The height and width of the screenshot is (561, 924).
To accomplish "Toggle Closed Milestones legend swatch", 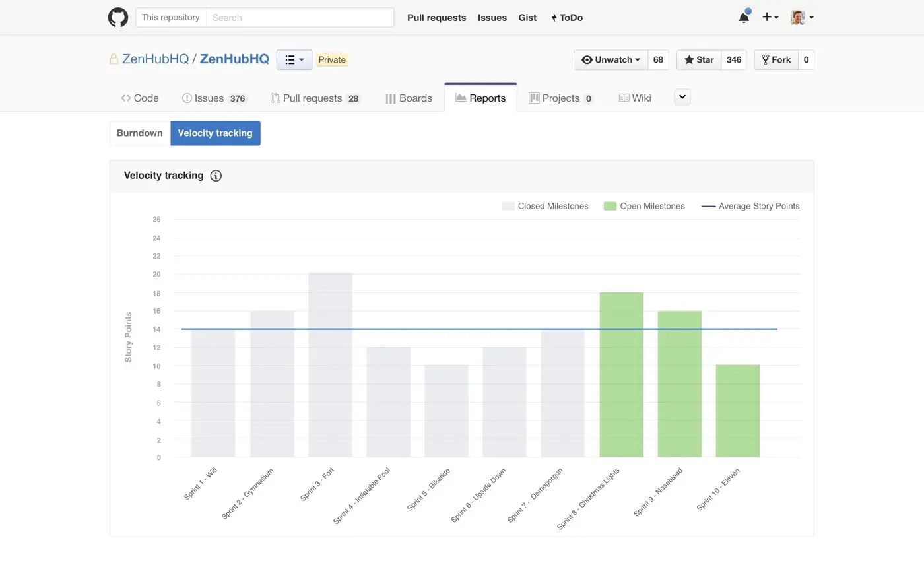I will tap(508, 206).
